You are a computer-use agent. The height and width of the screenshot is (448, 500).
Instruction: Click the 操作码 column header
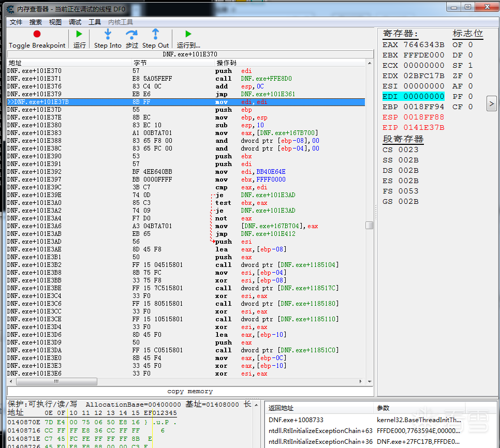click(289, 63)
